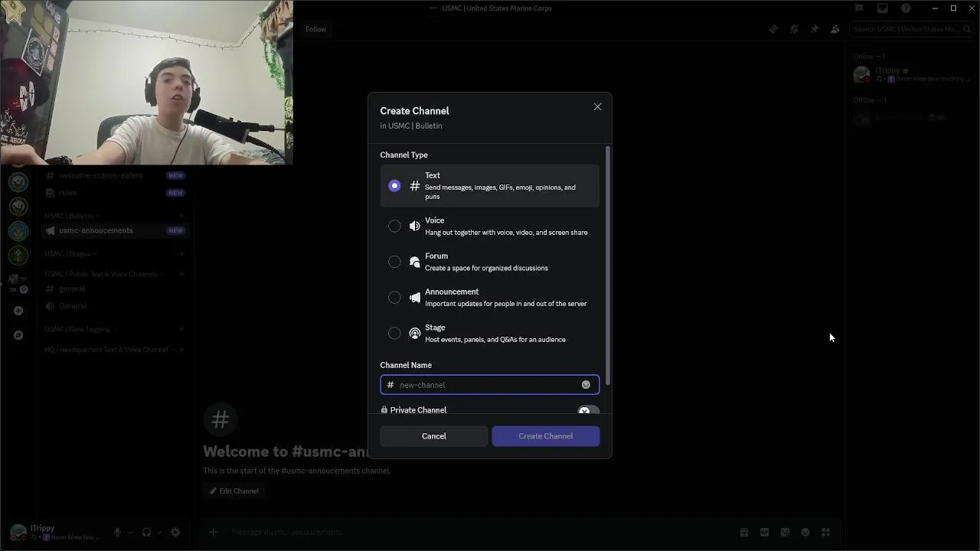Screen dimensions: 980x551
Task: Open the rules channel
Action: click(x=115, y=193)
